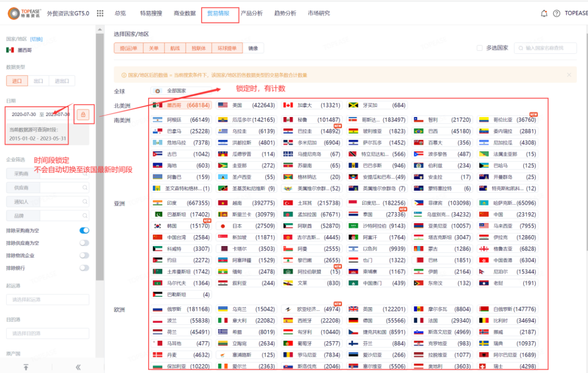This screenshot has height=373, width=588.
Task: Open the help question mark icon
Action: click(556, 14)
